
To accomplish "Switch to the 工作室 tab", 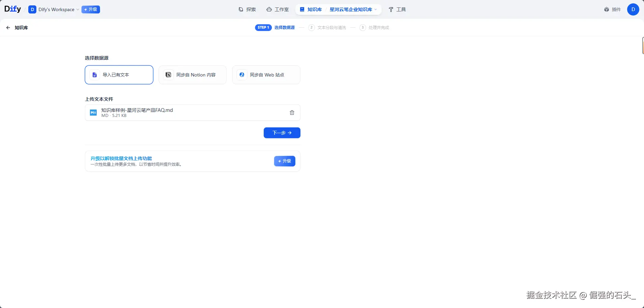I will (278, 9).
